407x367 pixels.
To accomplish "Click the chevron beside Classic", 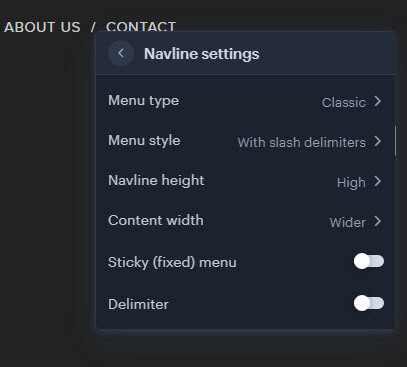I will (377, 101).
